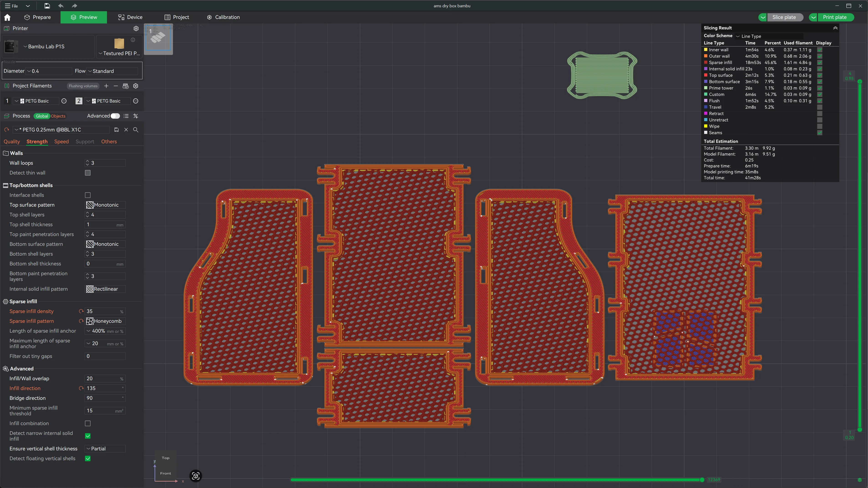The width and height of the screenshot is (868, 488).
Task: Toggle the Advanced mode switch
Action: pos(115,116)
